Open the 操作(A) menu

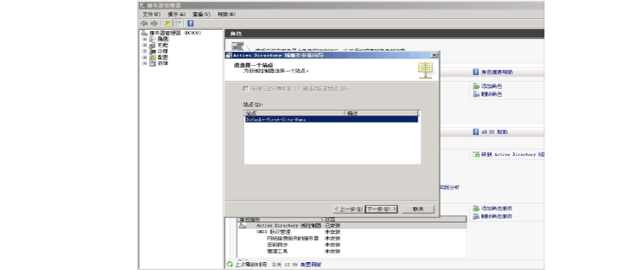coord(177,14)
